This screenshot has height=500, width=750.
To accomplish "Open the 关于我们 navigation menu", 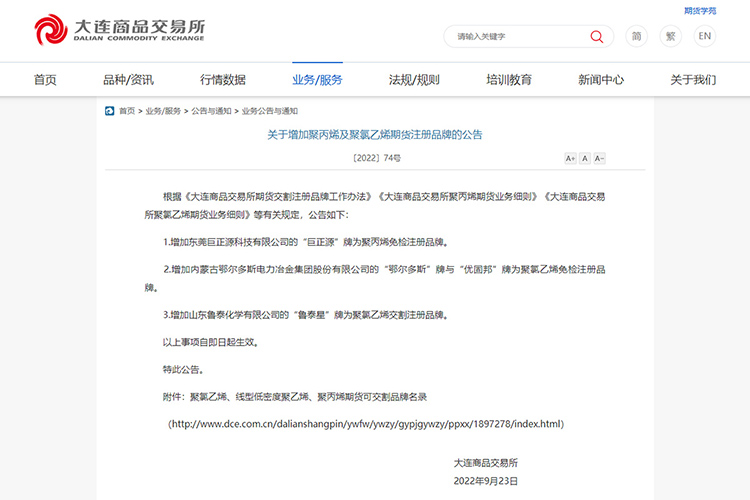I will click(693, 80).
